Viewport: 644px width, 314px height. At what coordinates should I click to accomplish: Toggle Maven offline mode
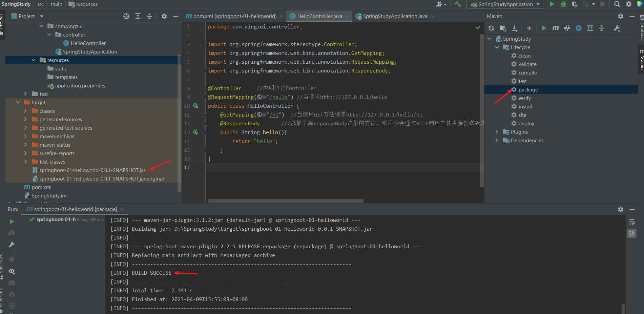click(567, 28)
